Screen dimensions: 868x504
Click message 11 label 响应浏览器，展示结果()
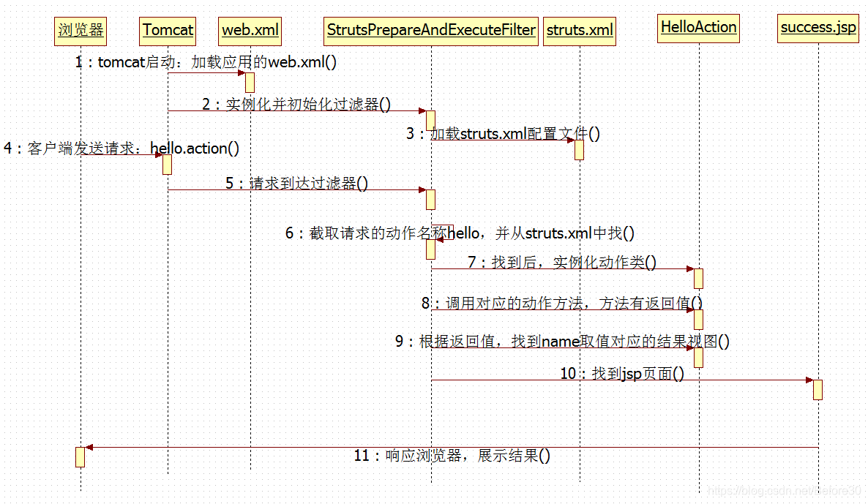tap(452, 455)
